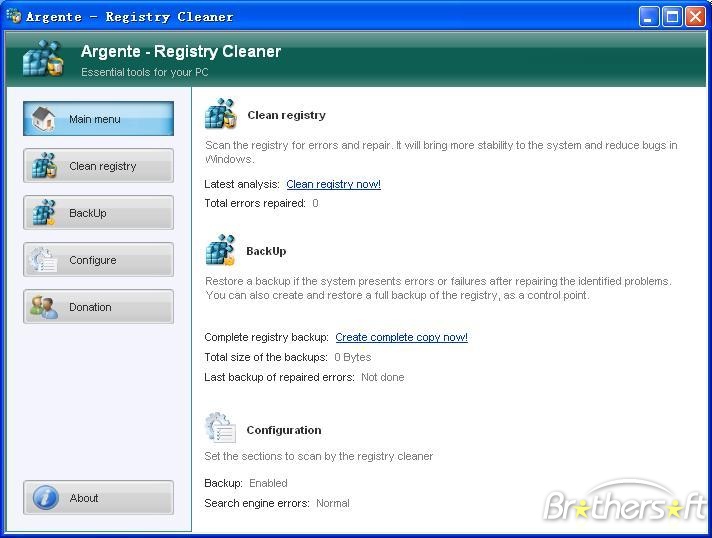This screenshot has width=712, height=538.
Task: Click the cubes icon on sidebar BackUp
Action: pos(44,212)
